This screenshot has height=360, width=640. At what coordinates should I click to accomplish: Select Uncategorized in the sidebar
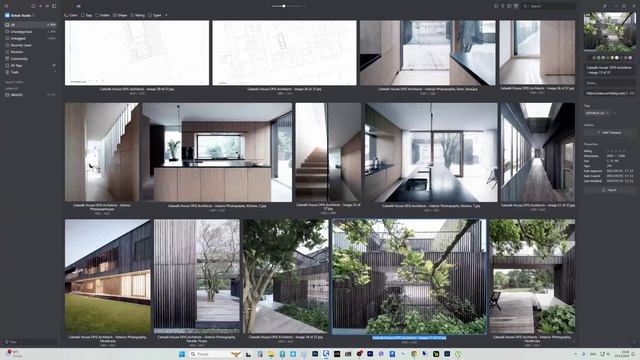(x=30, y=31)
